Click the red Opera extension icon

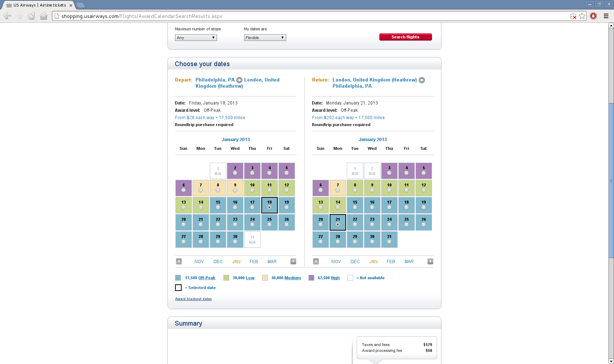pyautogui.click(x=594, y=16)
